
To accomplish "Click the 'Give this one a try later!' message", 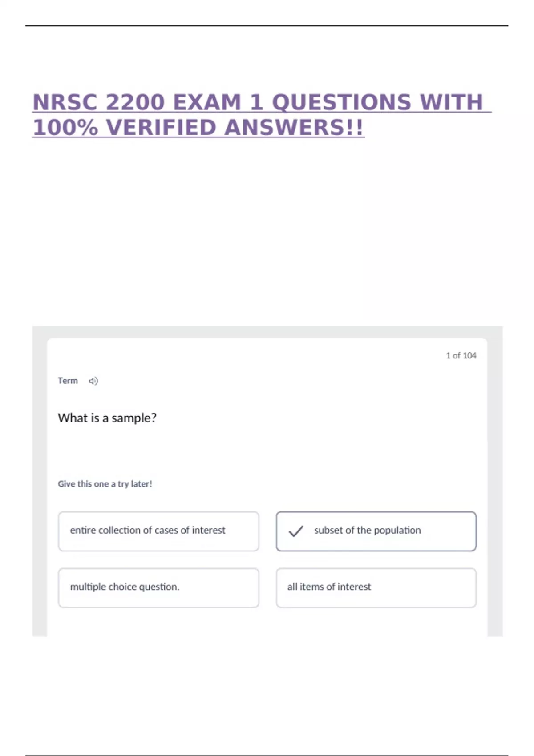I will coord(105,484).
